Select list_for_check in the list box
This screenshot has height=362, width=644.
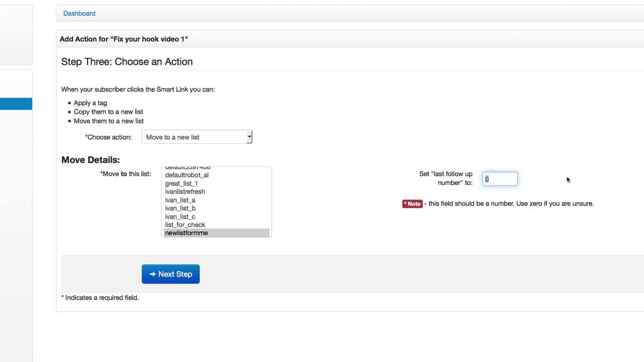click(185, 225)
